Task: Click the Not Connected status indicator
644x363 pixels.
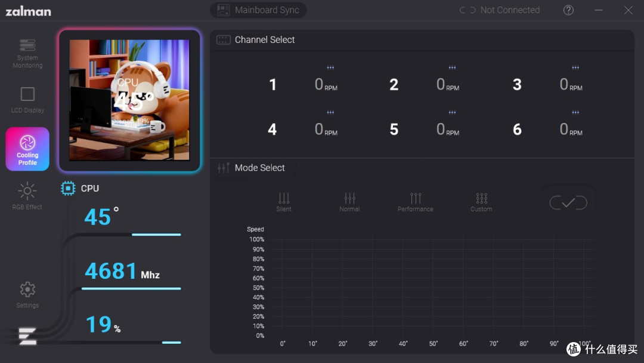Action: 500,10
